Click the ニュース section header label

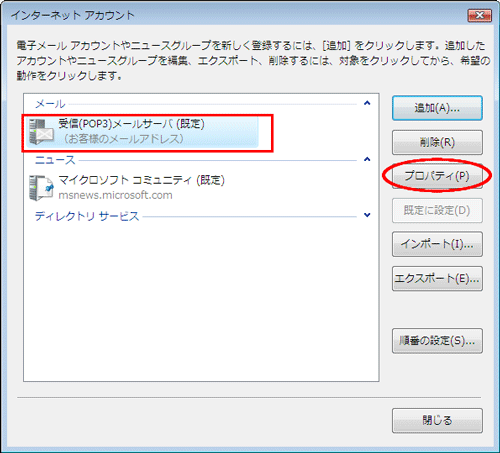[x=55, y=160]
